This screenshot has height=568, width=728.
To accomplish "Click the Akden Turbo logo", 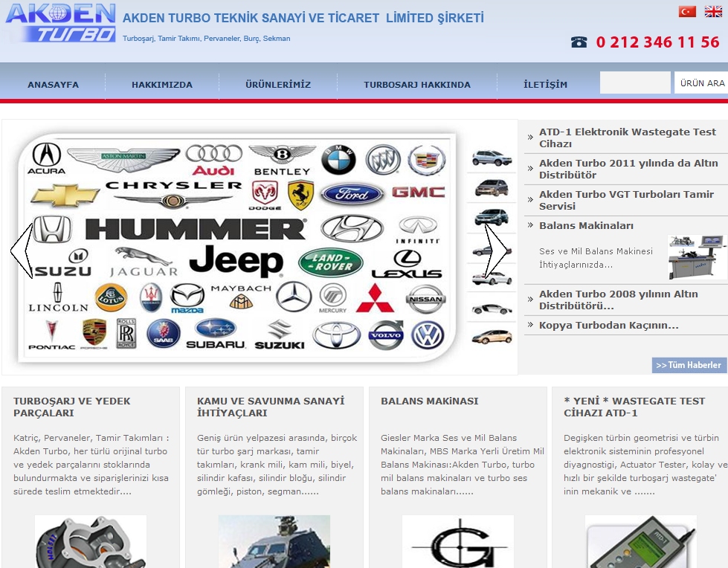I will (60, 23).
